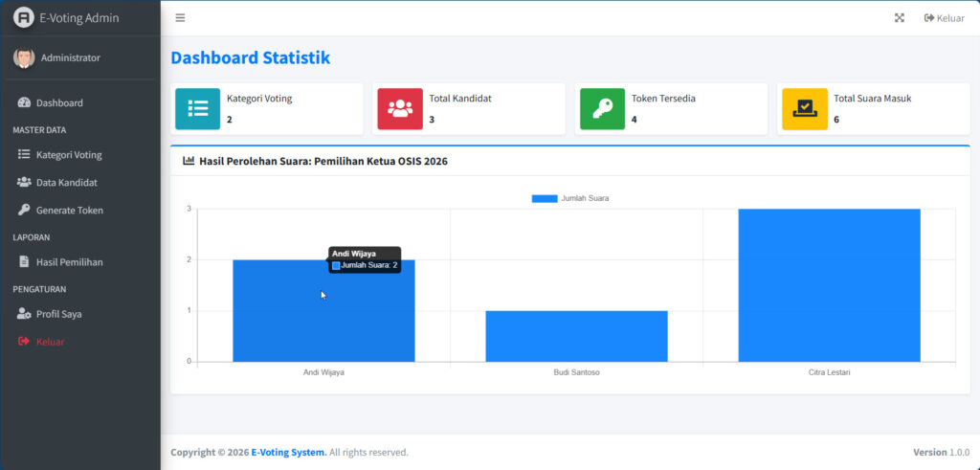Click the red Keluar sidebar item

pyautogui.click(x=50, y=342)
